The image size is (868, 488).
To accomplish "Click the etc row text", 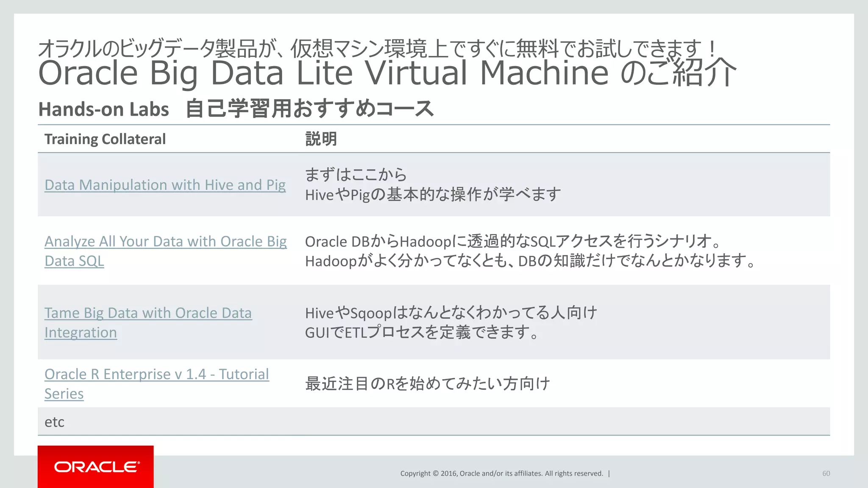I will point(54,422).
